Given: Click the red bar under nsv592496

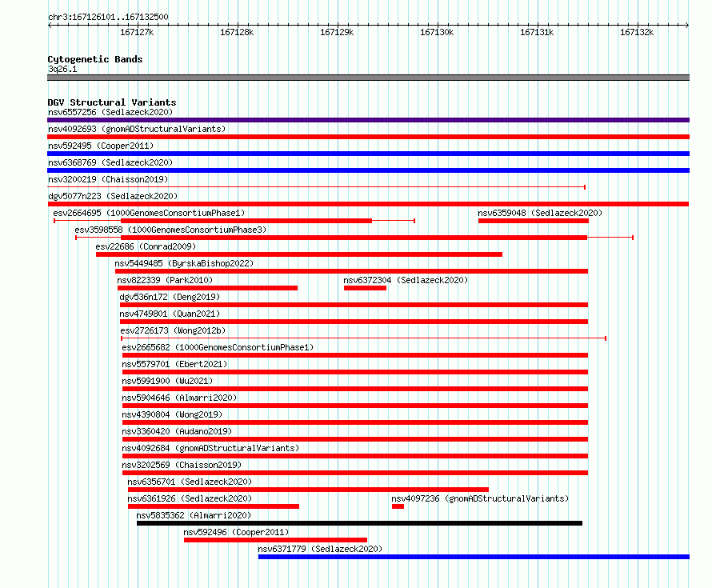Looking at the screenshot, I should click(x=276, y=540).
